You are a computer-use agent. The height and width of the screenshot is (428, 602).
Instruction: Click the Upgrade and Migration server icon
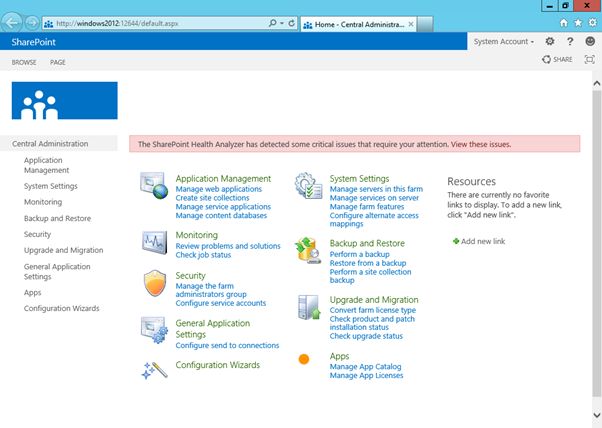[x=309, y=307]
